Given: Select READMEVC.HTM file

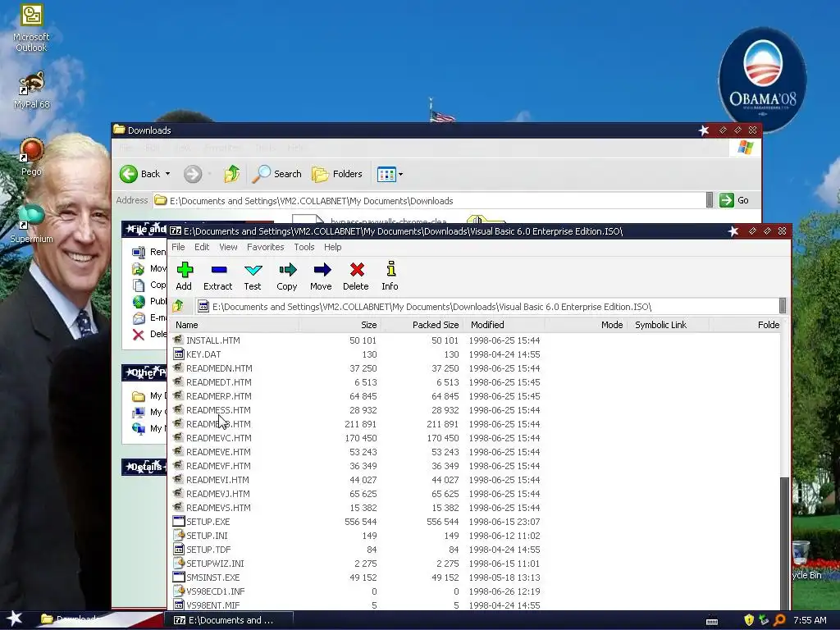Looking at the screenshot, I should point(218,438).
